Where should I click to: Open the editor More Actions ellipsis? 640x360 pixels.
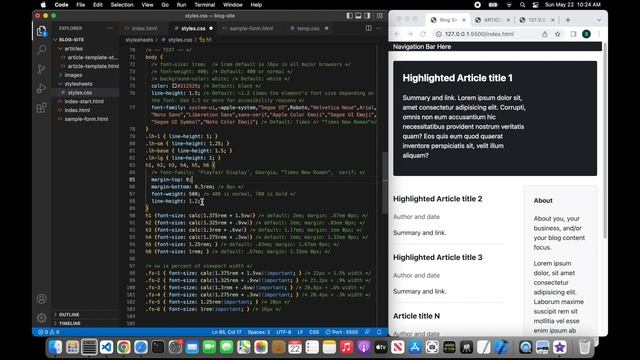tap(379, 28)
